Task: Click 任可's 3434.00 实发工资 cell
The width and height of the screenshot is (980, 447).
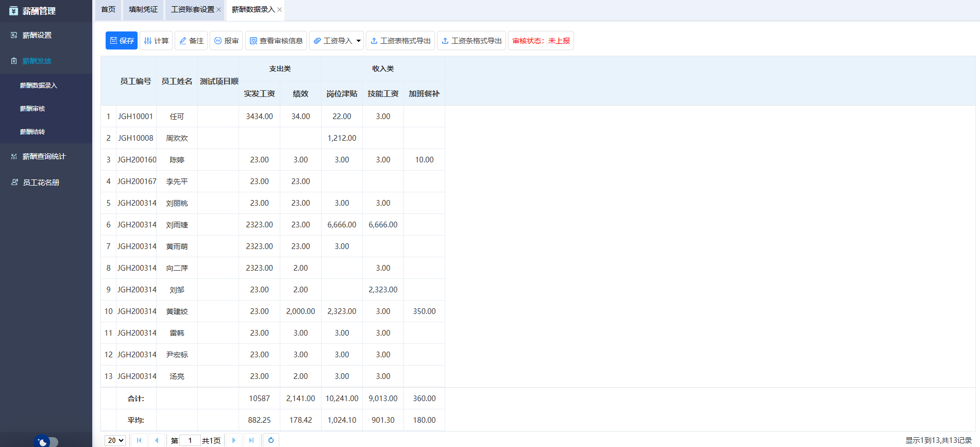Action: click(x=259, y=117)
